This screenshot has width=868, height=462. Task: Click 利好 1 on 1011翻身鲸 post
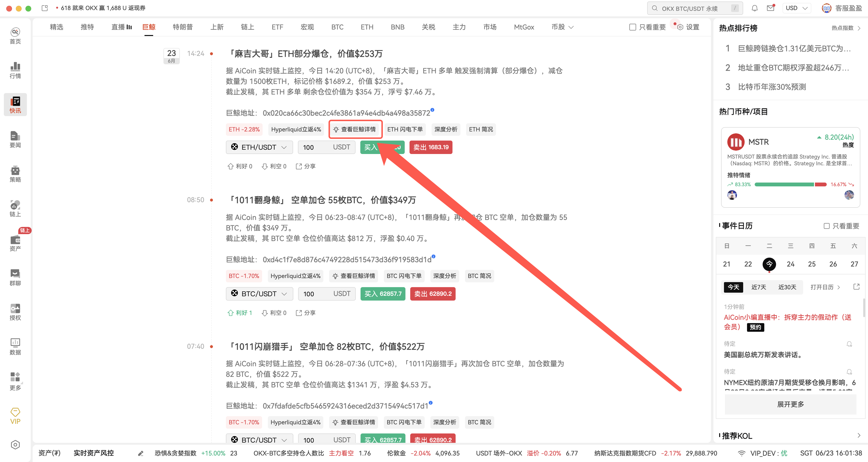(x=240, y=313)
